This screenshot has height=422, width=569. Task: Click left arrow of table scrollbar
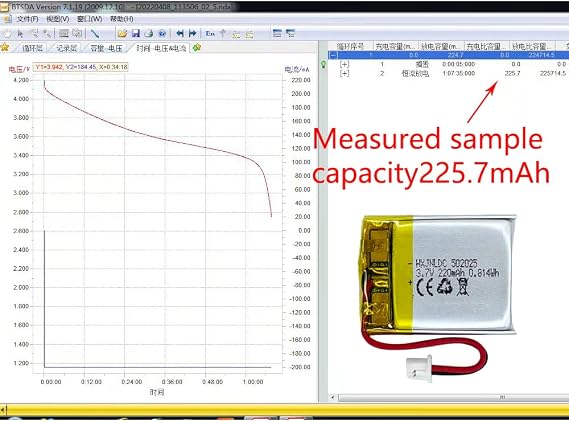(x=332, y=398)
